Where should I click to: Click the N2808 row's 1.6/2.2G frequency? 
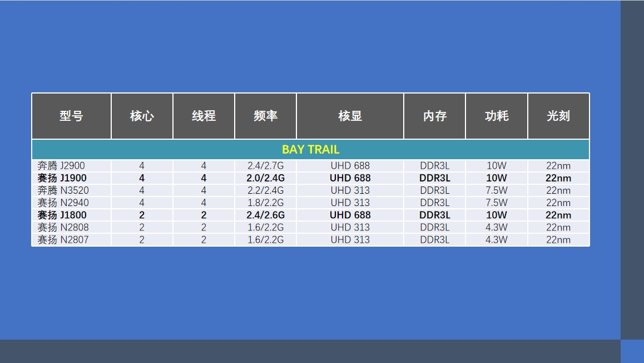tap(266, 227)
